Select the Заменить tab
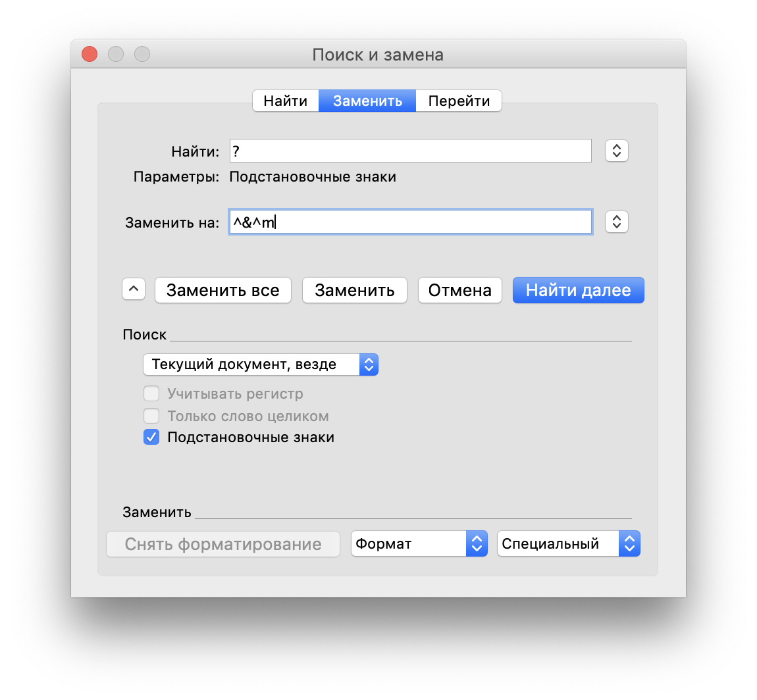 [367, 101]
